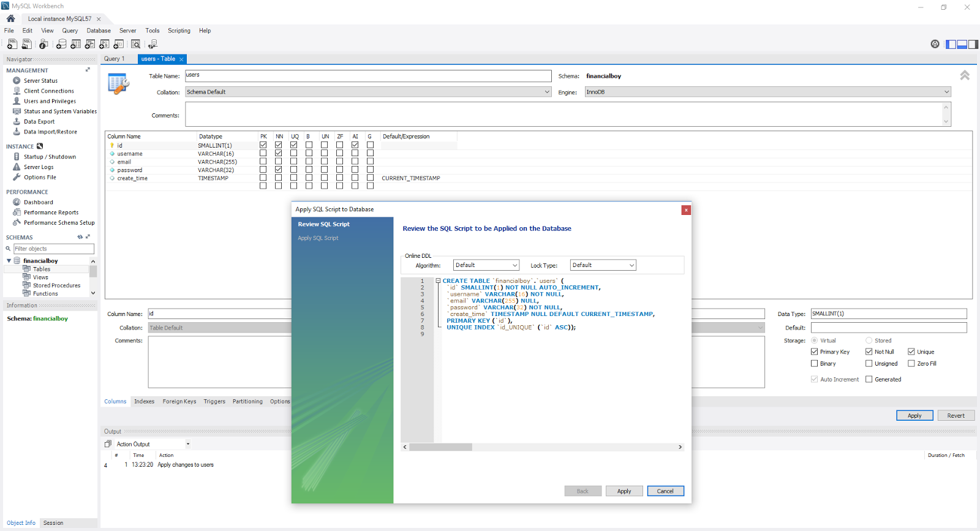Open Startup / Shutdown
This screenshot has width=980, height=531.
[x=50, y=157]
